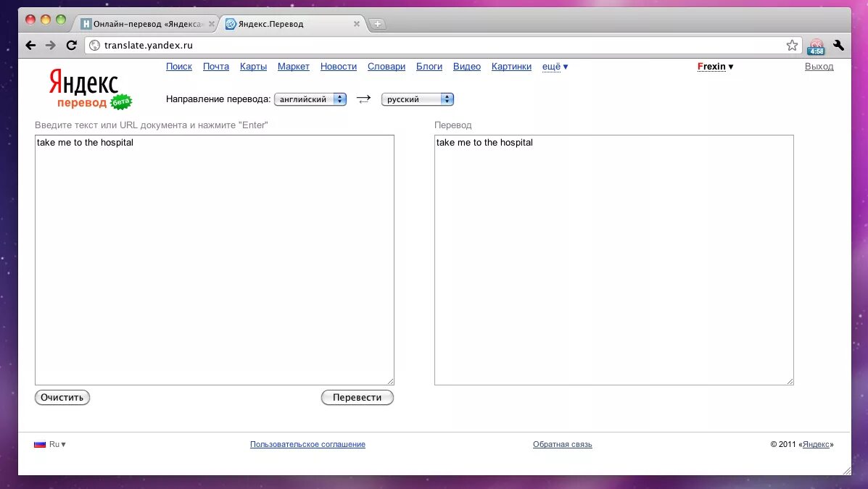
Task: Open the extension icon showing 4:58
Action: 816,47
